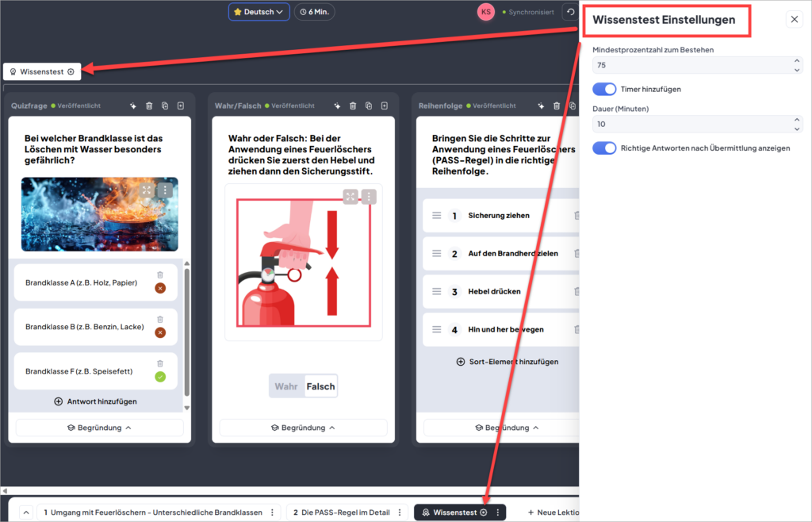Toggle 'Timer hinzufügen' switch
This screenshot has height=522, width=812.
point(604,90)
